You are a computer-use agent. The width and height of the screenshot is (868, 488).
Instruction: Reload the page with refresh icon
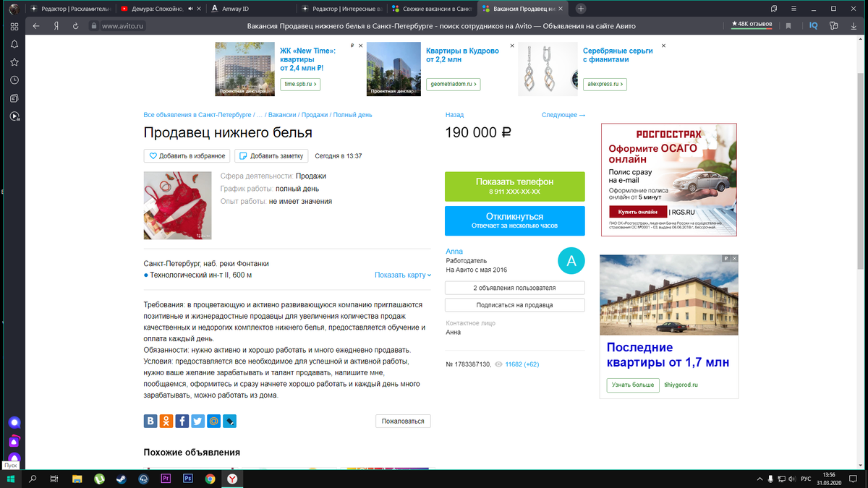[x=75, y=25]
